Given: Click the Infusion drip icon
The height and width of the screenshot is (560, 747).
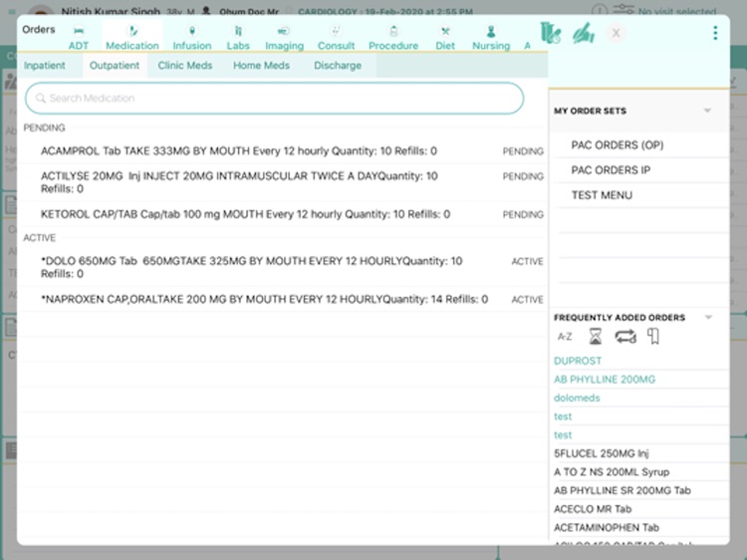Looking at the screenshot, I should coord(192,31).
